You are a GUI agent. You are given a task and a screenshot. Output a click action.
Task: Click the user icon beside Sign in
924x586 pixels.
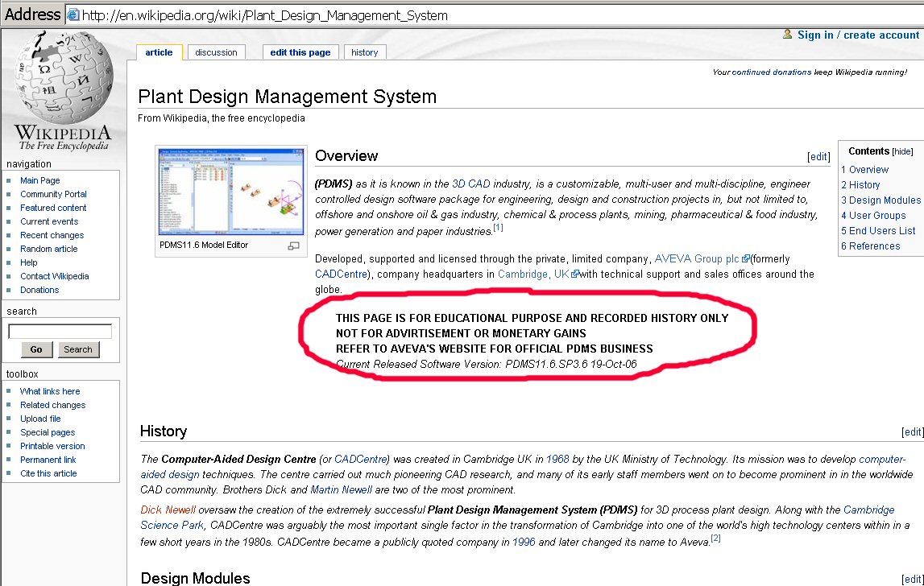(x=787, y=34)
